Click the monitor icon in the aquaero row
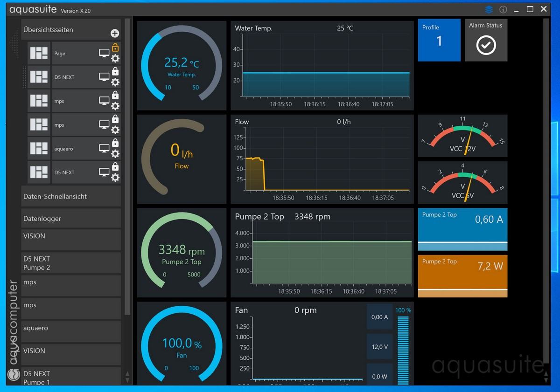The image size is (560, 392). pyautogui.click(x=104, y=149)
